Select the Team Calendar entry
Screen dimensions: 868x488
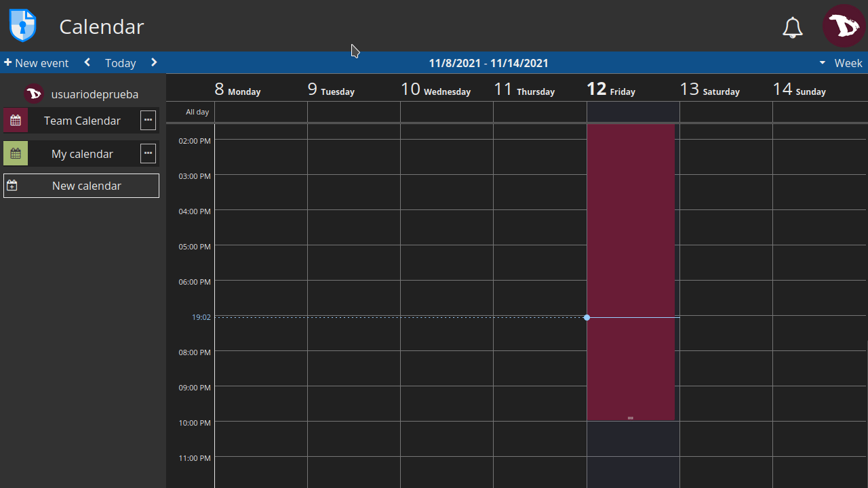tap(82, 121)
